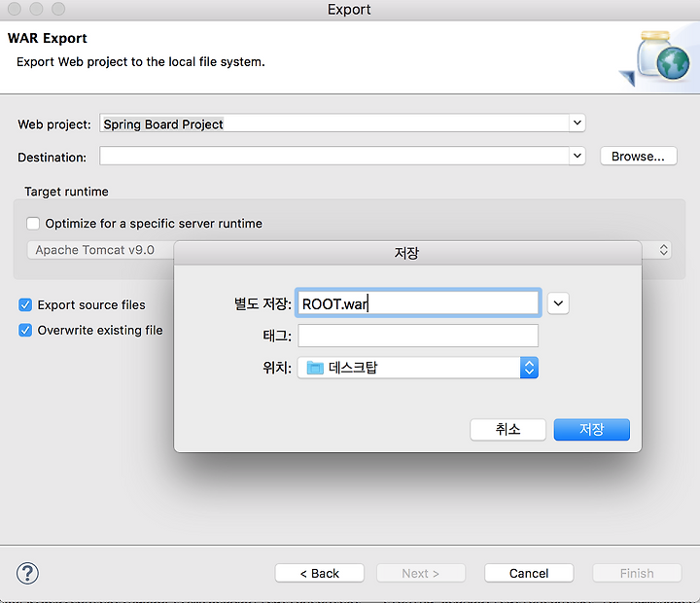The image size is (700, 603).
Task: Click the disabled Finish button
Action: click(637, 573)
